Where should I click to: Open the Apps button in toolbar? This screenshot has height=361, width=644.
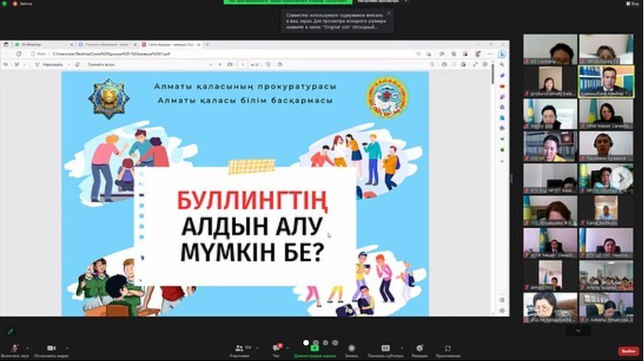click(448, 348)
